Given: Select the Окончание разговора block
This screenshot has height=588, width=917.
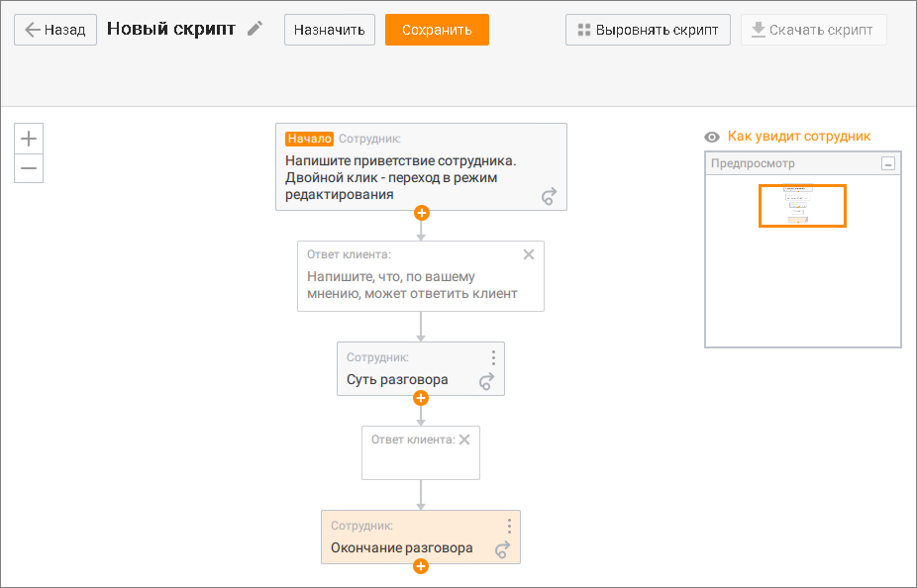Looking at the screenshot, I should click(421, 538).
